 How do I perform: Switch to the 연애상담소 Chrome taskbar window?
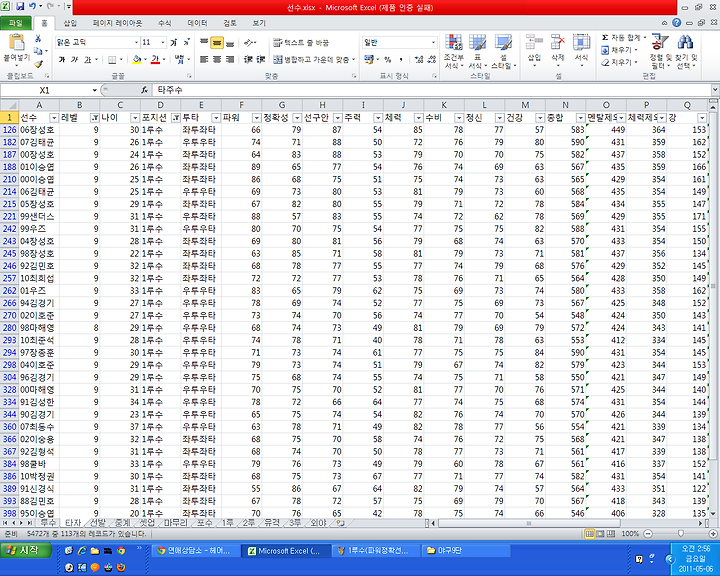click(196, 550)
